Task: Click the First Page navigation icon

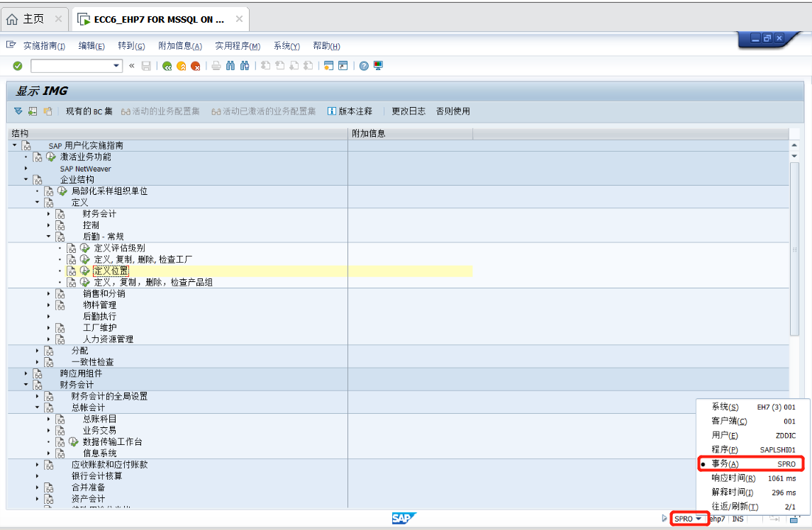Action: pos(266,66)
